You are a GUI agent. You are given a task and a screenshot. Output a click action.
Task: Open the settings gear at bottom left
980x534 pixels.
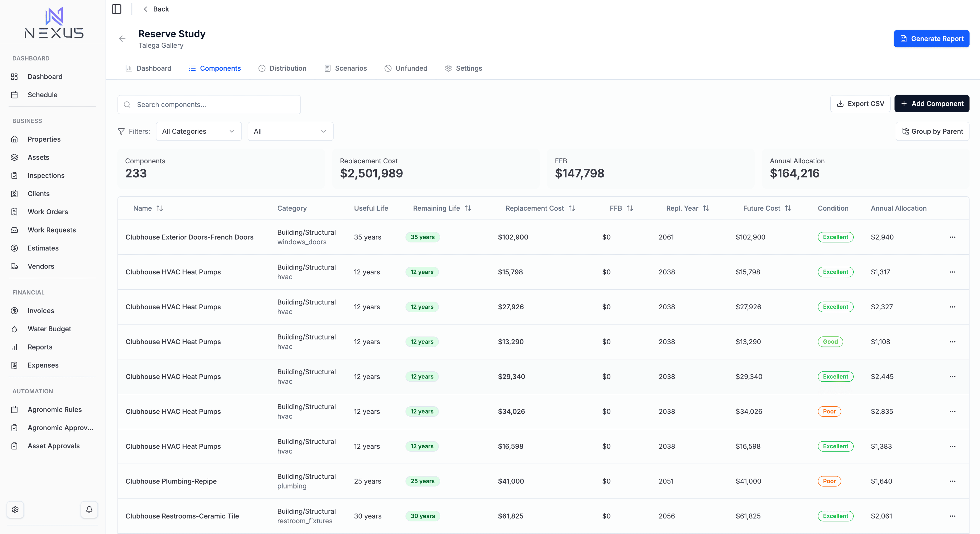coord(16,510)
